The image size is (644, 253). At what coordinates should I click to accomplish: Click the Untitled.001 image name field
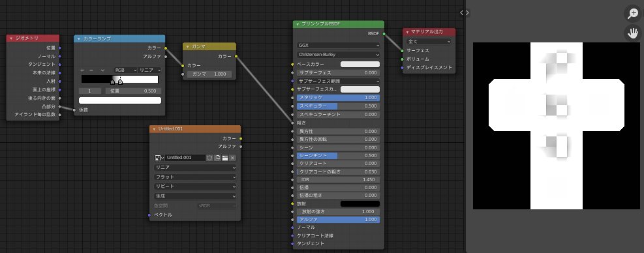[x=186, y=158]
